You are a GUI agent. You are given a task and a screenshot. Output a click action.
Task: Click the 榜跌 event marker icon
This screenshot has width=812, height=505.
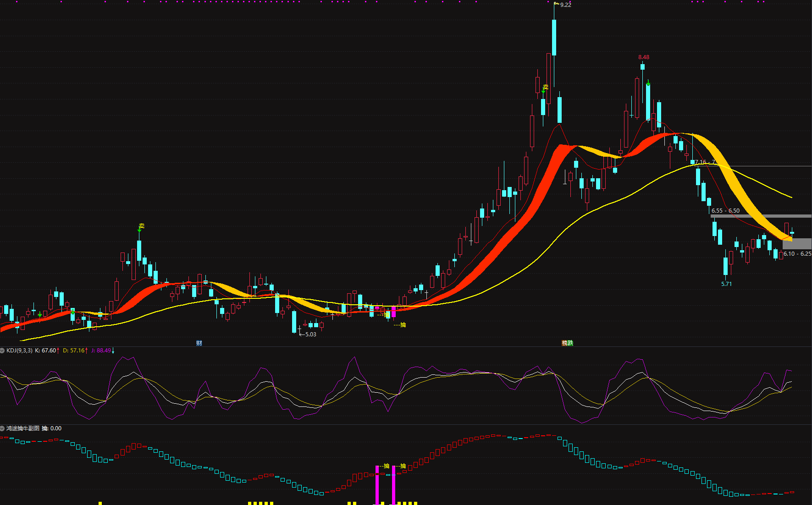pyautogui.click(x=568, y=343)
